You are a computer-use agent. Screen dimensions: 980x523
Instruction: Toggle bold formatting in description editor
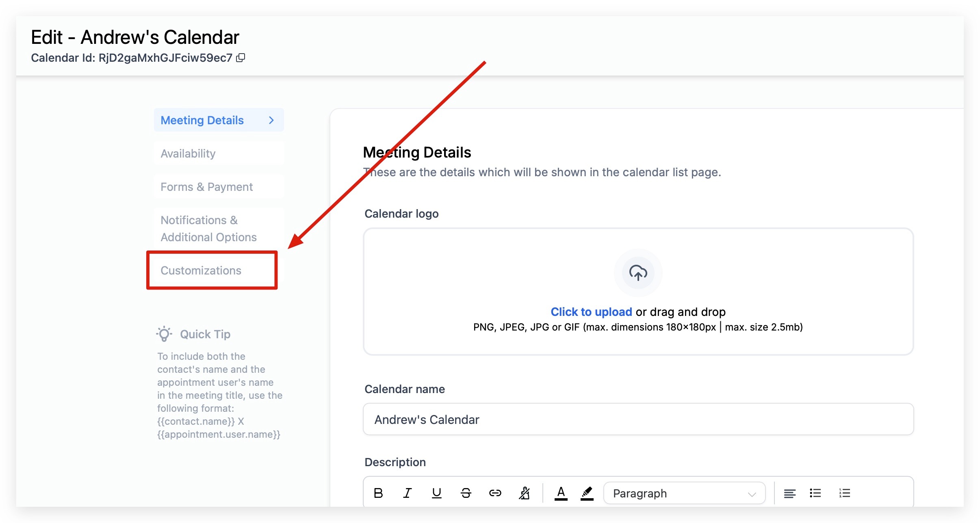[378, 493]
